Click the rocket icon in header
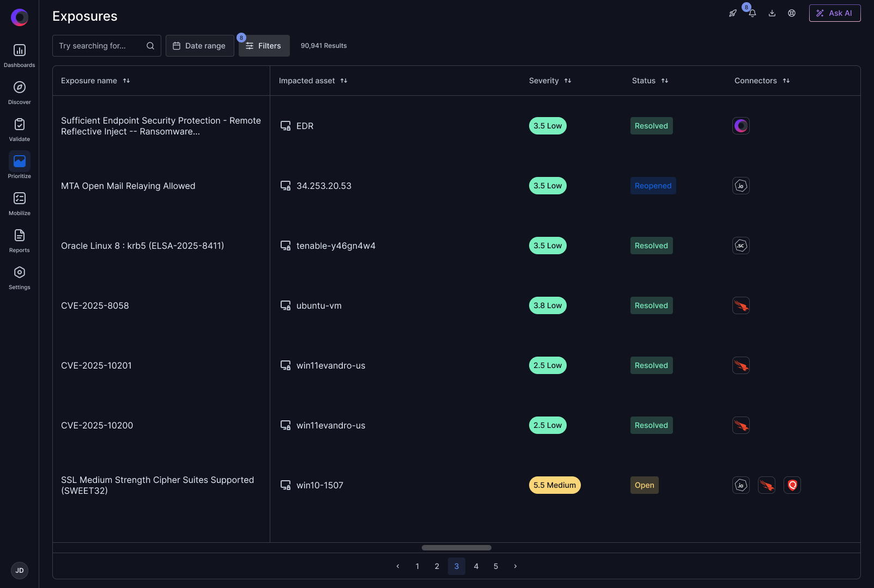This screenshot has height=588, width=874. point(733,14)
